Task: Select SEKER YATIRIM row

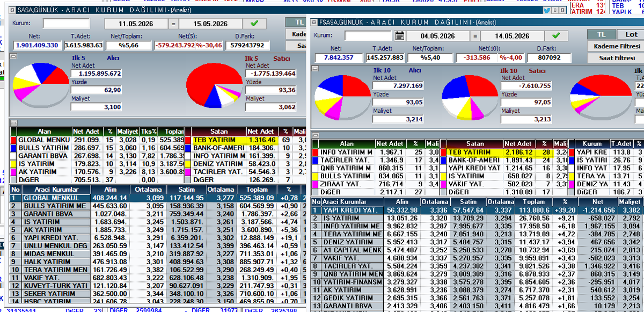Action: [x=158, y=294]
